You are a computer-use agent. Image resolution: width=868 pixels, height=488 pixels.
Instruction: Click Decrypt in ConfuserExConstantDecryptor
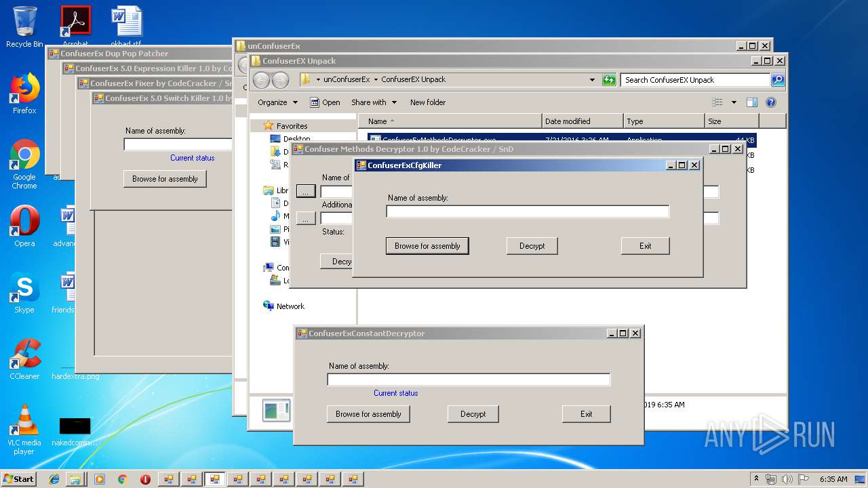pos(473,414)
